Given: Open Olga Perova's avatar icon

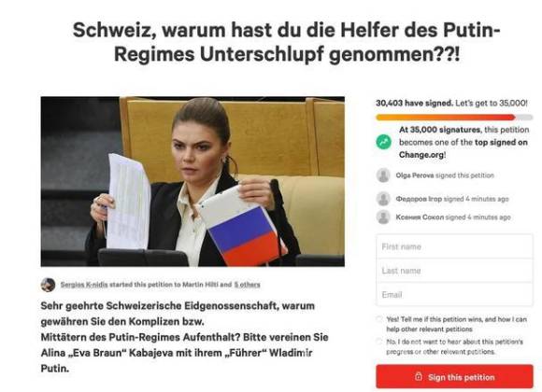Looking at the screenshot, I should pos(383,175).
